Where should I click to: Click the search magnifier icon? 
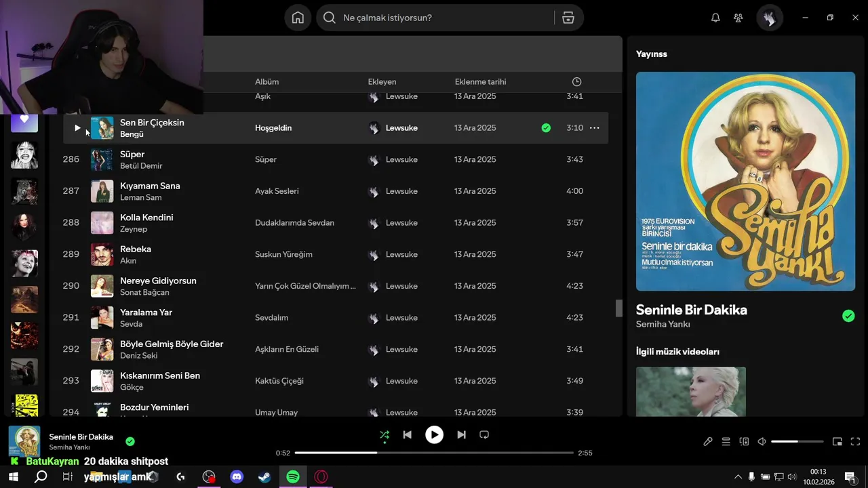[x=330, y=18]
